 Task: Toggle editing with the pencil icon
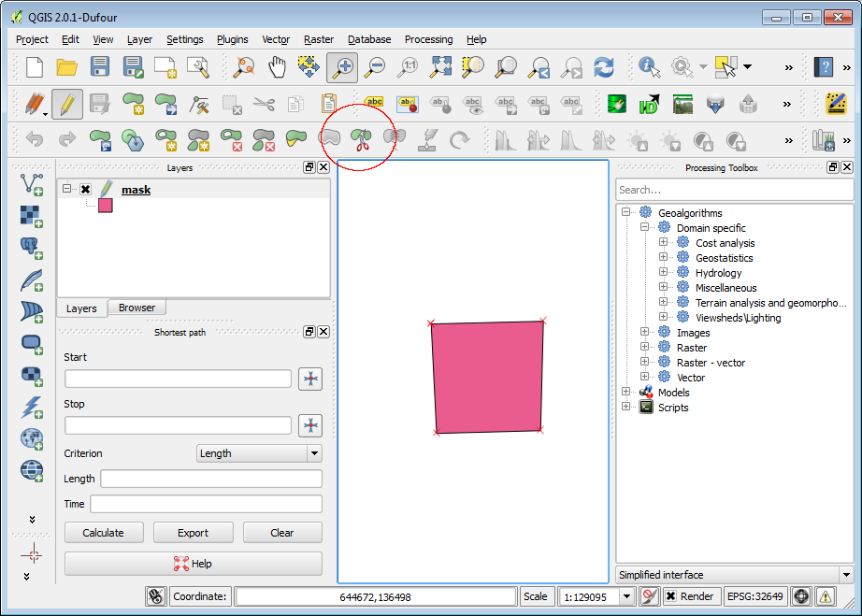pyautogui.click(x=66, y=104)
